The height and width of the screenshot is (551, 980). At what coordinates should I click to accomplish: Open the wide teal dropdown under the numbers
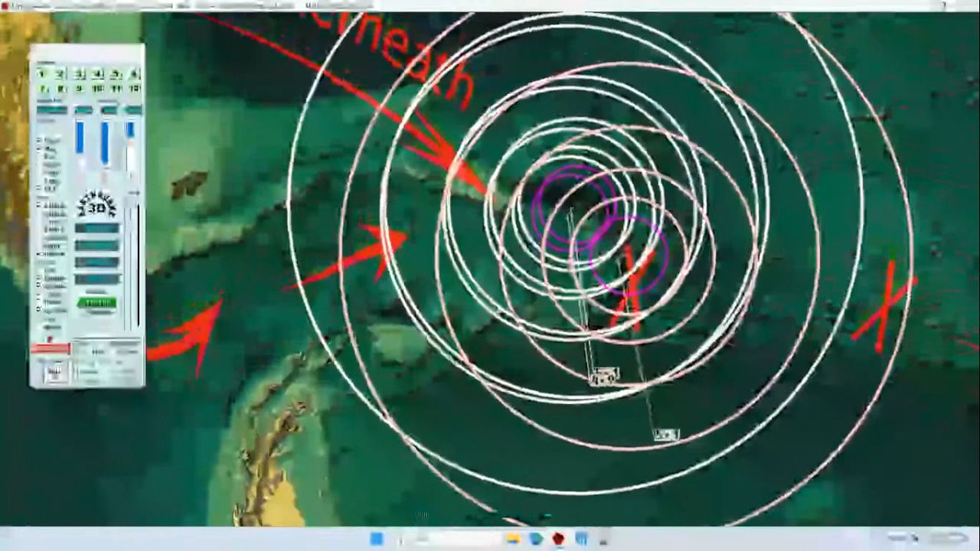click(x=52, y=110)
